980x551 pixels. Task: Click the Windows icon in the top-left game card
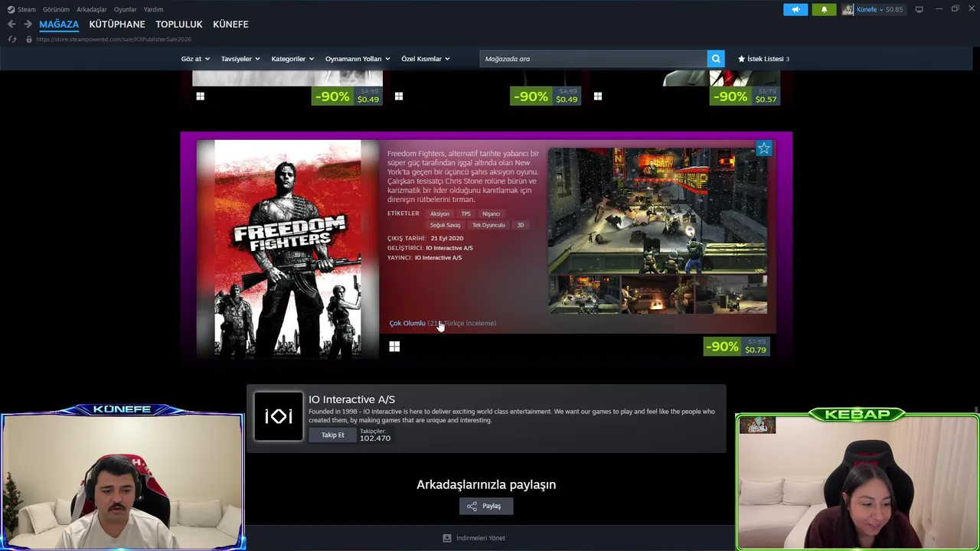(200, 96)
